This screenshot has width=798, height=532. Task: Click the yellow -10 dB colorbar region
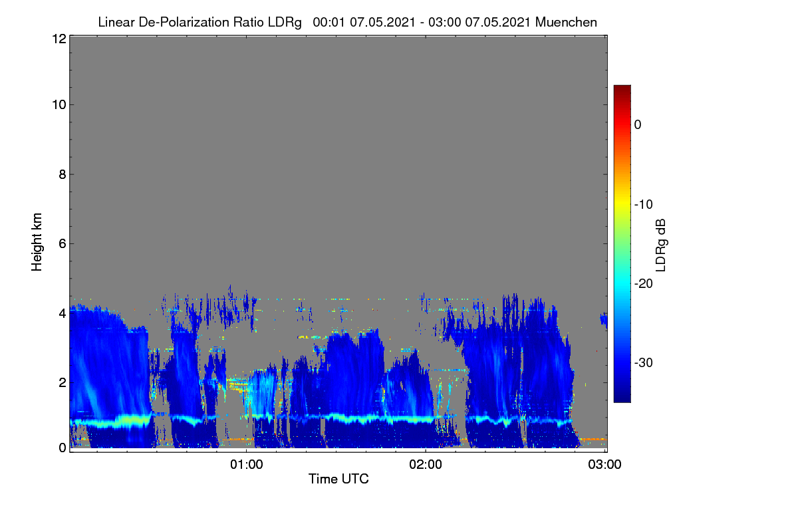622,204
